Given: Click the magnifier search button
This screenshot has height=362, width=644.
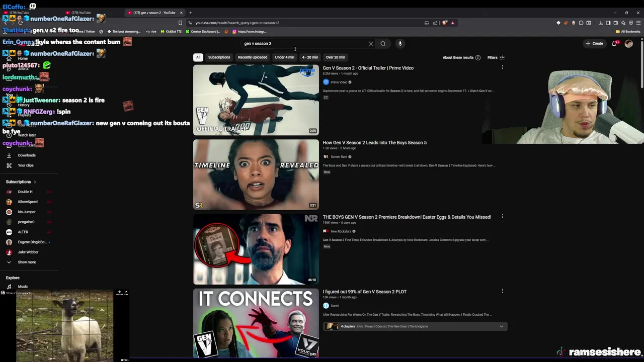Looking at the screenshot, I should click(383, 44).
